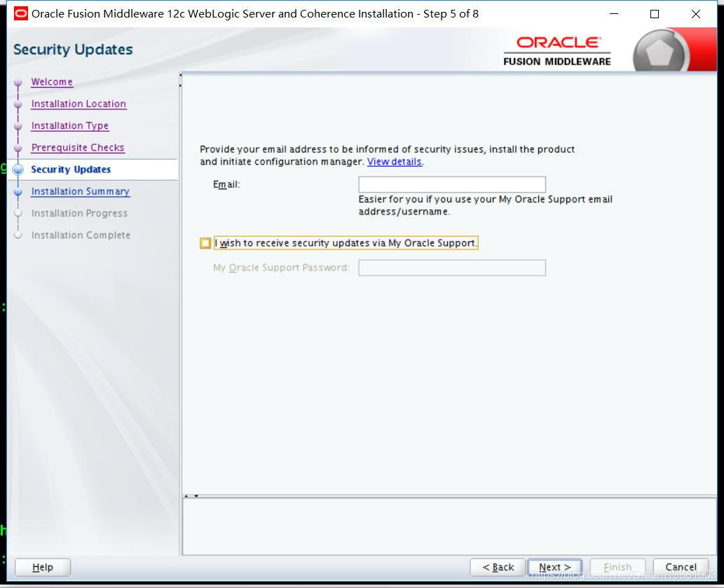The image size is (724, 588).
Task: Click the Back button
Action: [x=498, y=567]
